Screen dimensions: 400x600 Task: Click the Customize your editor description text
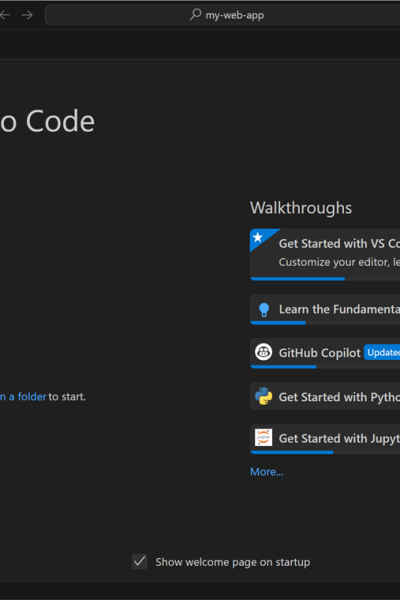(x=339, y=262)
